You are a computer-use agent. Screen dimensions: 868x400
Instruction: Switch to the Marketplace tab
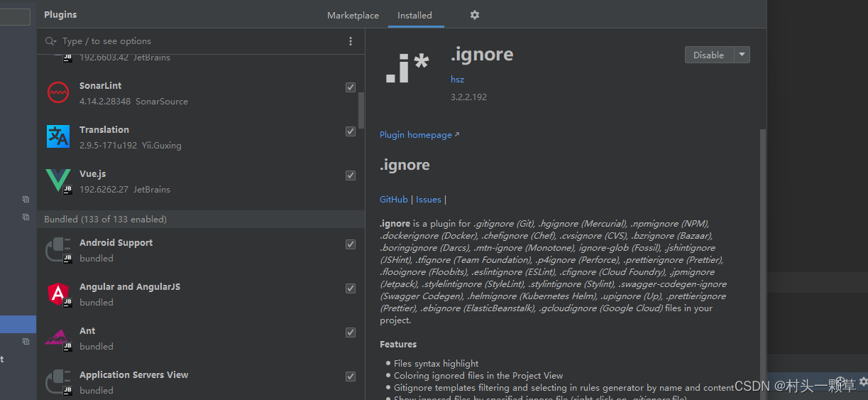[353, 15]
